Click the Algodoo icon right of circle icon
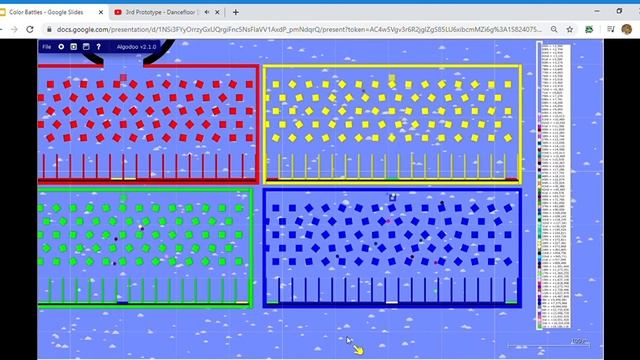 click(73, 47)
